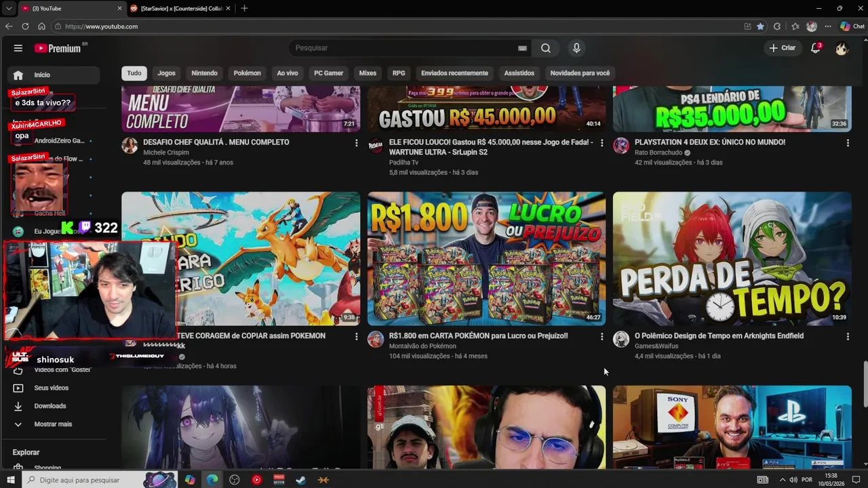The height and width of the screenshot is (488, 868).
Task: Visit the Padilha Tv channel
Action: [x=403, y=163]
